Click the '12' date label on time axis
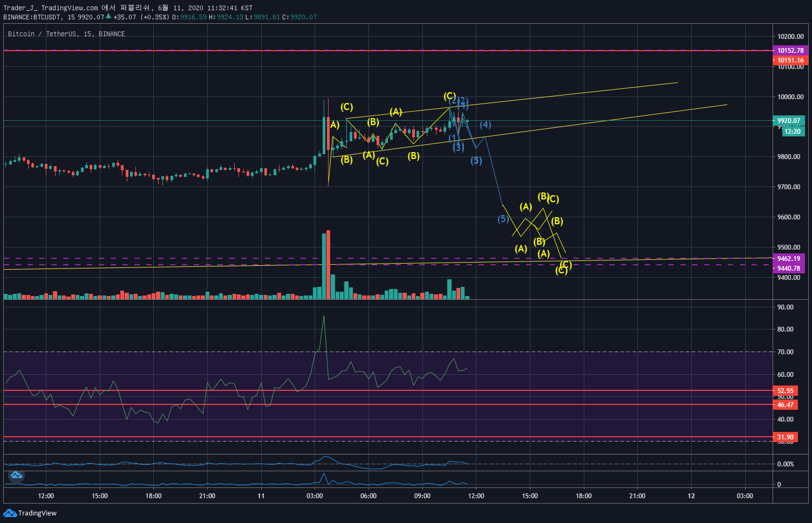Screen dimensions: 812x523 (691, 496)
